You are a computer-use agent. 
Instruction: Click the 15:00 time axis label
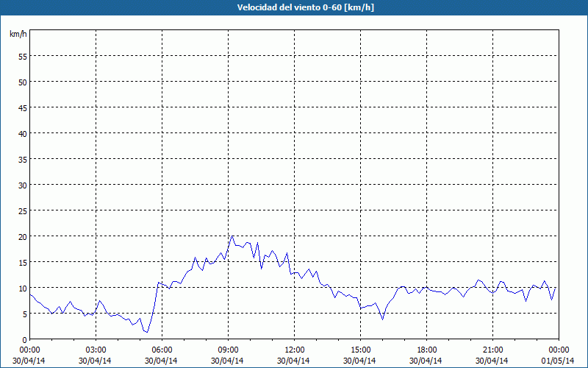coord(360,350)
